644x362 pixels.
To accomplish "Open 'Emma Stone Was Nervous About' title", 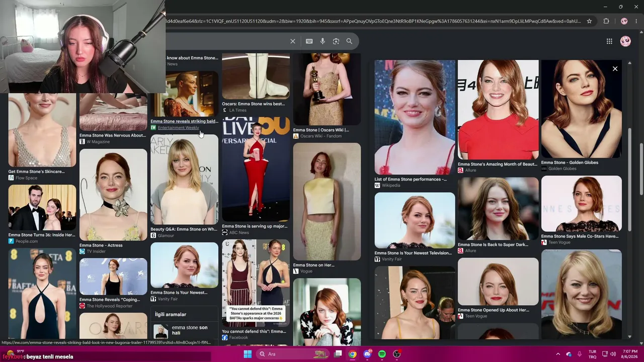I will (x=113, y=135).
